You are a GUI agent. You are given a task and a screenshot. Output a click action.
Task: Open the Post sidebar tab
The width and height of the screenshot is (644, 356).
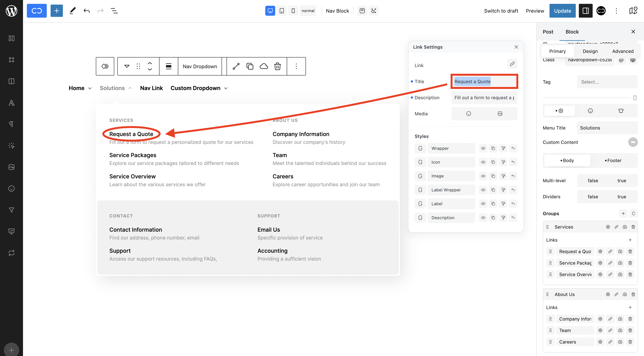(548, 32)
